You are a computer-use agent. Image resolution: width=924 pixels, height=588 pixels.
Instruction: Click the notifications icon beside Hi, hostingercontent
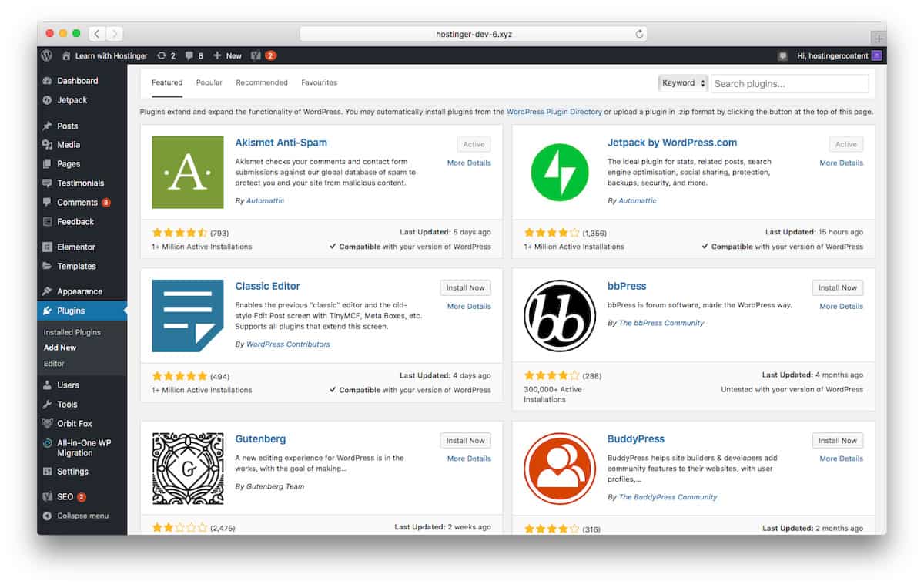click(x=783, y=55)
